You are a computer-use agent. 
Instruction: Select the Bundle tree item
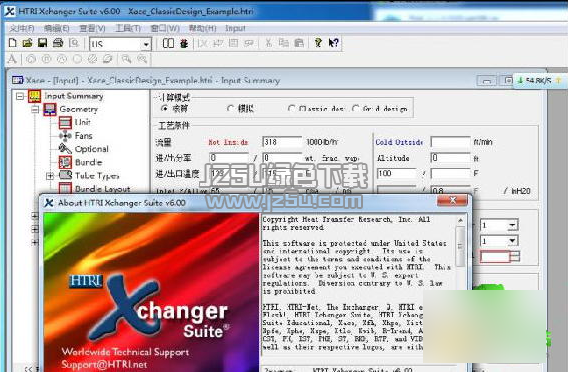click(x=88, y=162)
